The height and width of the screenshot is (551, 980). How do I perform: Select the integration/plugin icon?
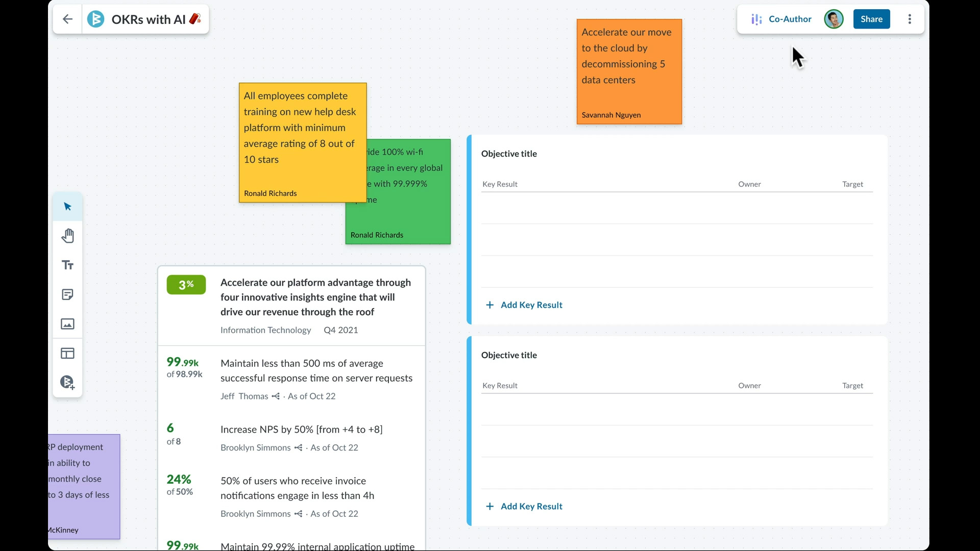[67, 383]
